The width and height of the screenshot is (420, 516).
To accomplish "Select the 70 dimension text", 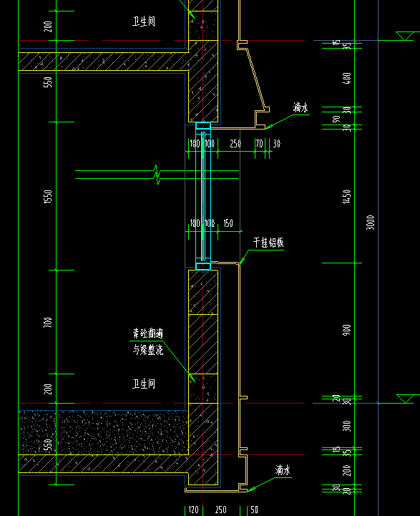I will pyautogui.click(x=260, y=143).
